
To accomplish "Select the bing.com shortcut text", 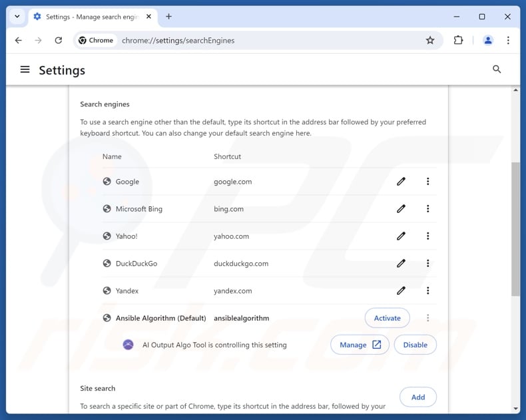I will (229, 208).
